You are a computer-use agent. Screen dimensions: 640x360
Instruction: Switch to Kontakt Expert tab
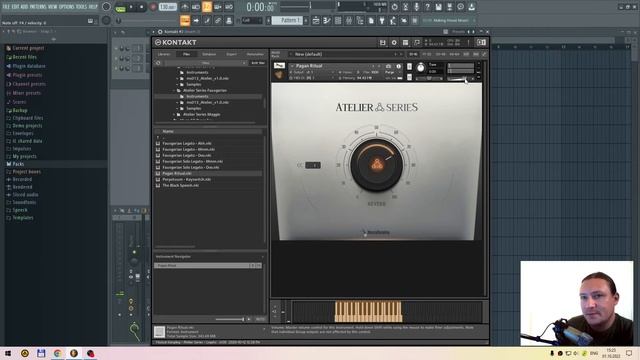point(231,54)
